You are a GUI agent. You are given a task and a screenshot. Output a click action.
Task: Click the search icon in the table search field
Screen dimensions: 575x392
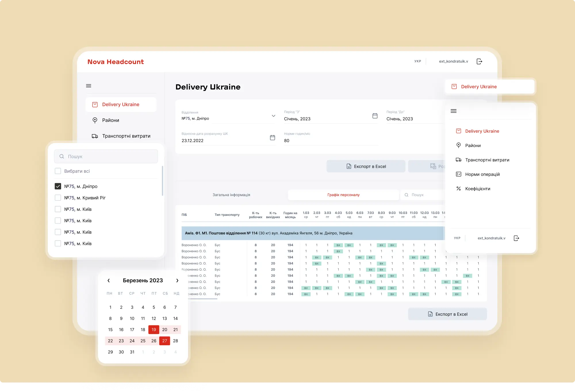point(407,195)
